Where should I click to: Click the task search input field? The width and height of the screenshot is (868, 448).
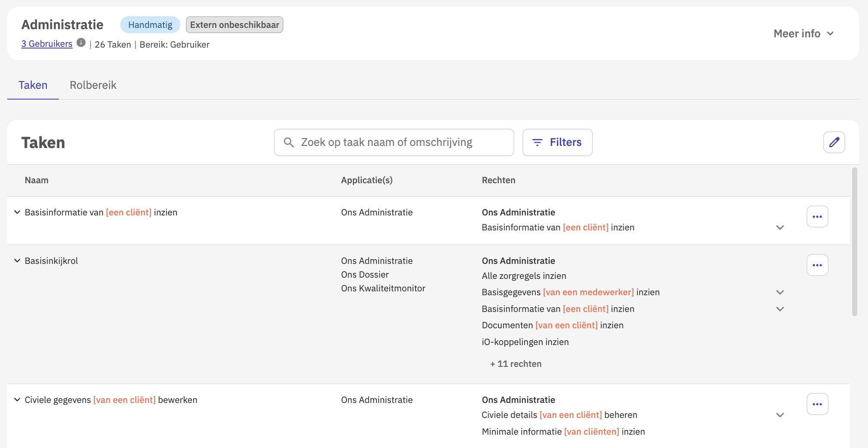399,142
